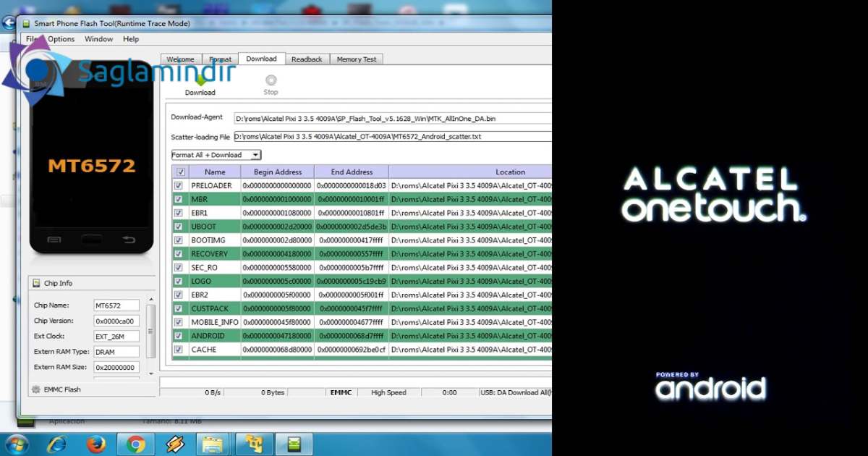Click the "High Speed" status bar entry
This screenshot has height=456, width=868.
click(388, 392)
